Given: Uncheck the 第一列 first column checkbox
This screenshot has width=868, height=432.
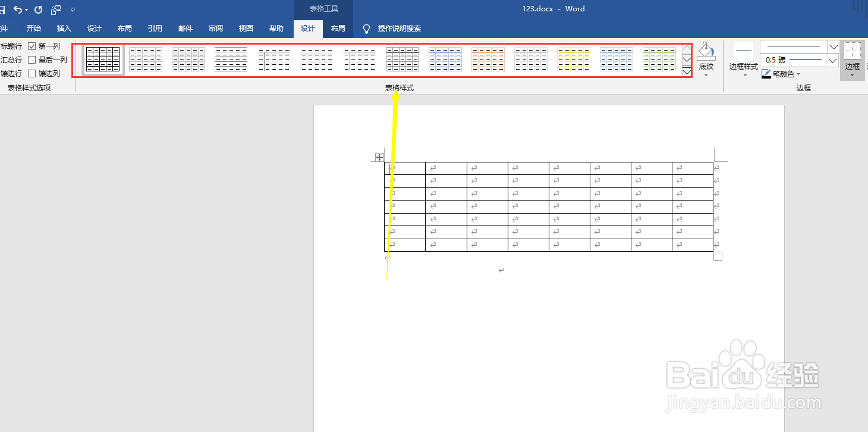Looking at the screenshot, I should (x=32, y=46).
